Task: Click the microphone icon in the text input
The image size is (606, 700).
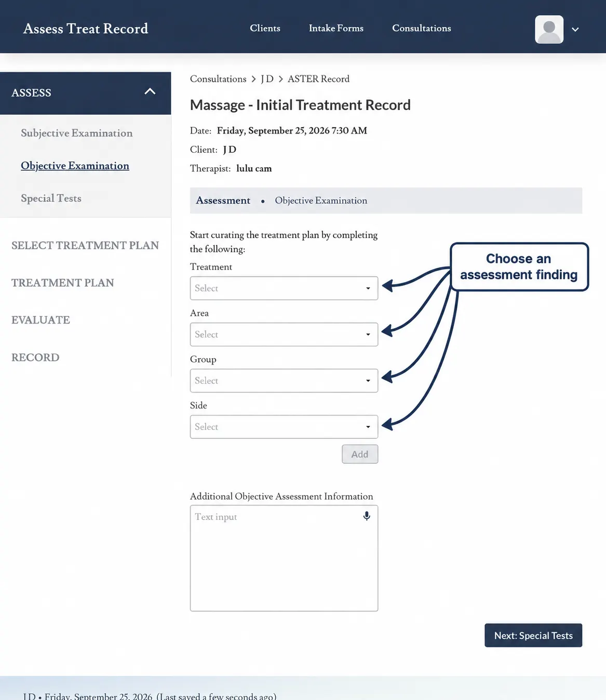Action: [367, 516]
